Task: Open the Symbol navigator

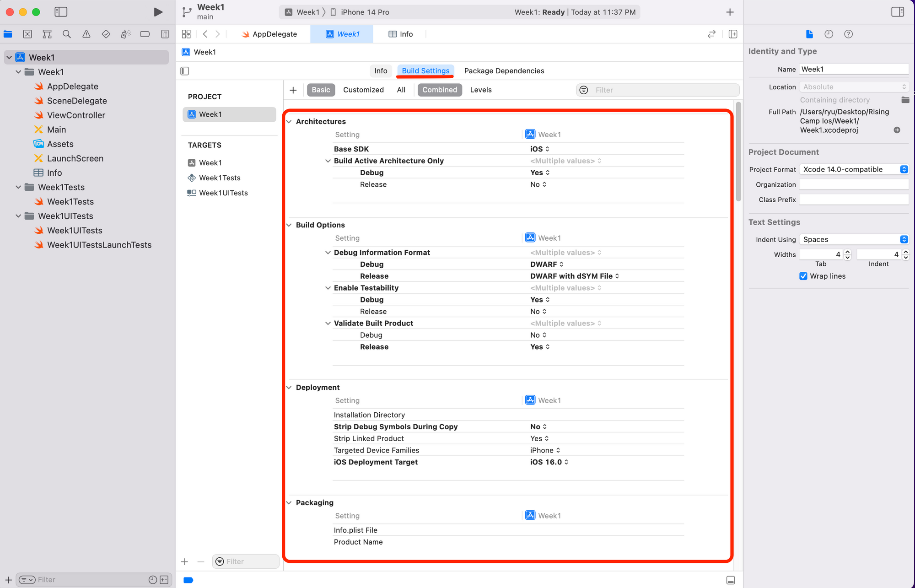Action: (x=47, y=34)
